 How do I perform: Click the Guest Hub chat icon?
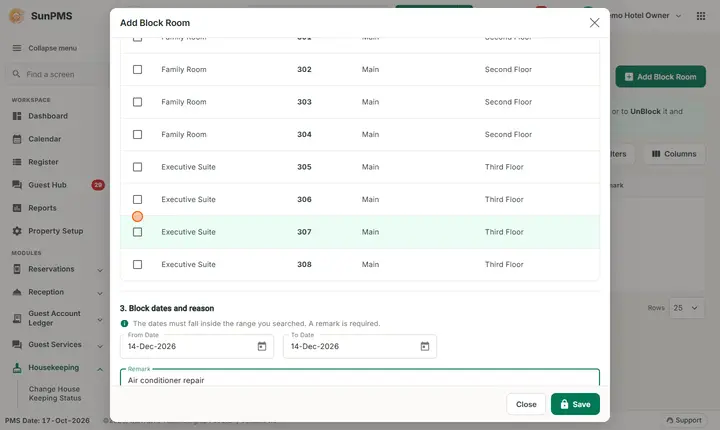click(x=17, y=185)
